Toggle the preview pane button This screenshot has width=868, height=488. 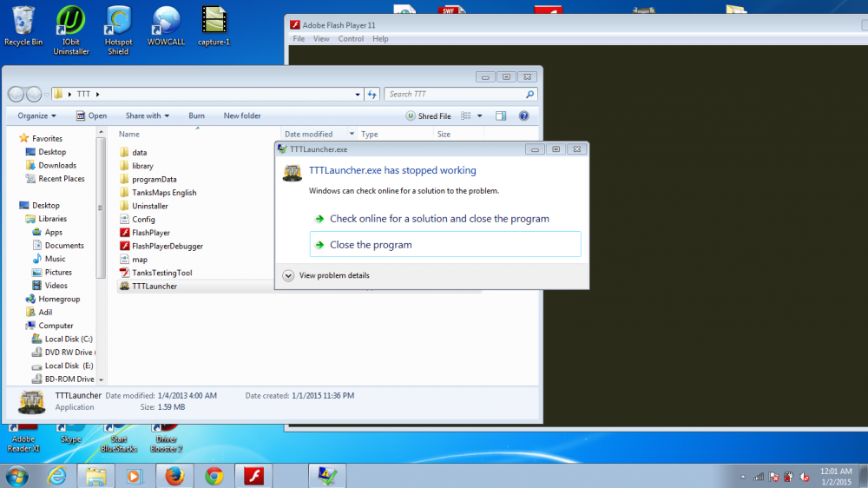(x=501, y=115)
